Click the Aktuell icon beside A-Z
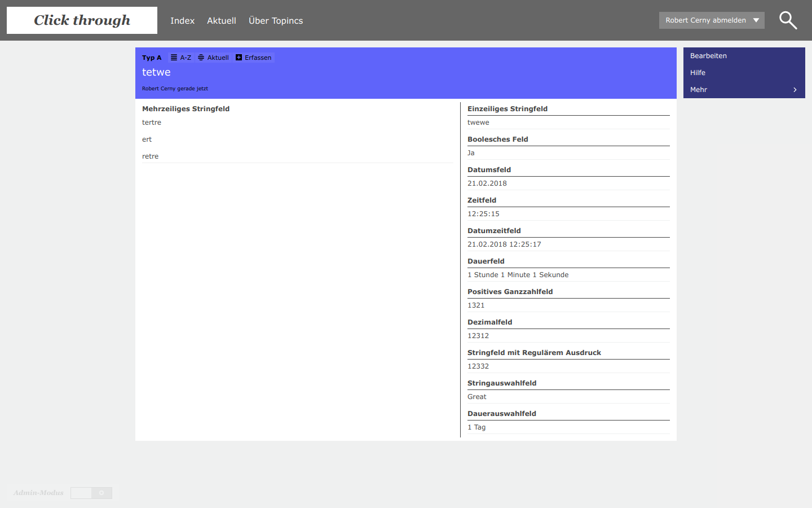Image resolution: width=812 pixels, height=508 pixels. tap(201, 58)
